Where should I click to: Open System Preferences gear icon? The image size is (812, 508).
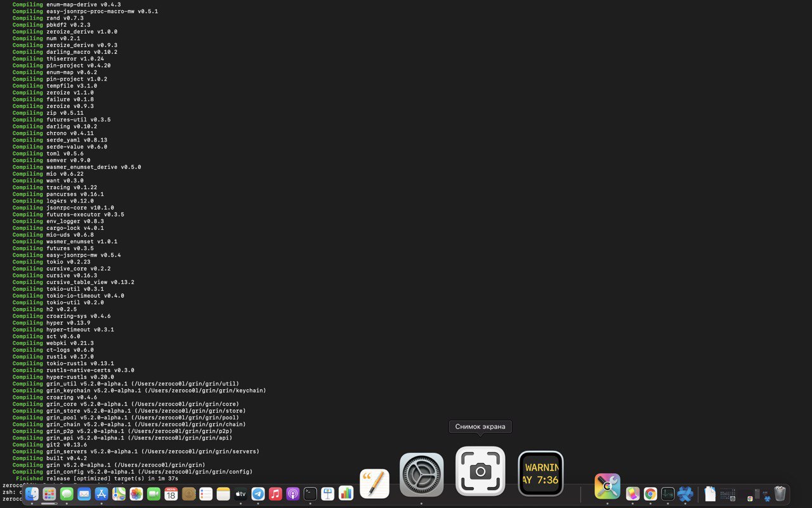pos(422,475)
